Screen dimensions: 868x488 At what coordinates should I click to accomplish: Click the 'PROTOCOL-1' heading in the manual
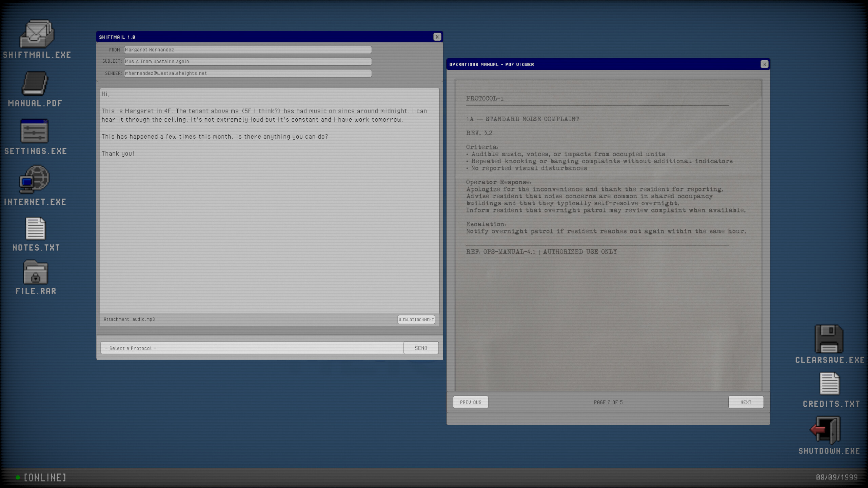tap(485, 99)
